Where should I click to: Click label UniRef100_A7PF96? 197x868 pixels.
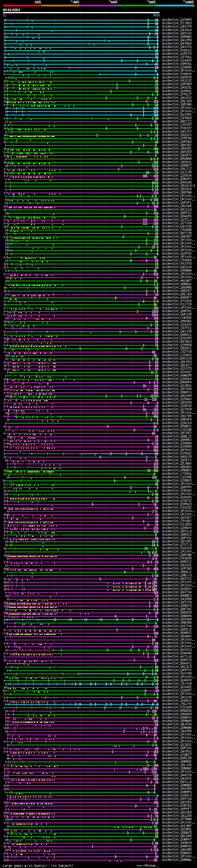(177, 139)
